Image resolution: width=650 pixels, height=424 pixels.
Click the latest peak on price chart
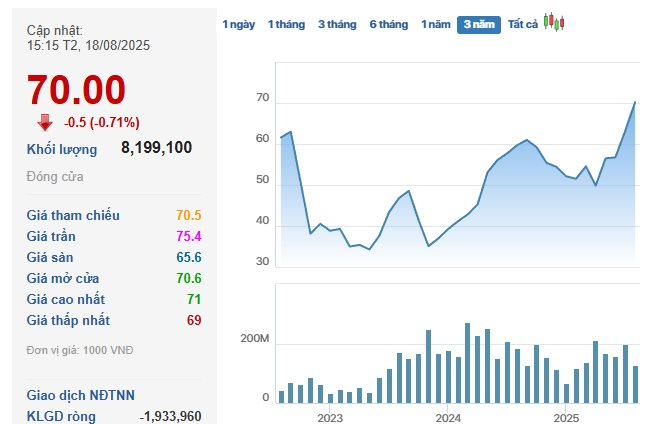click(635, 102)
